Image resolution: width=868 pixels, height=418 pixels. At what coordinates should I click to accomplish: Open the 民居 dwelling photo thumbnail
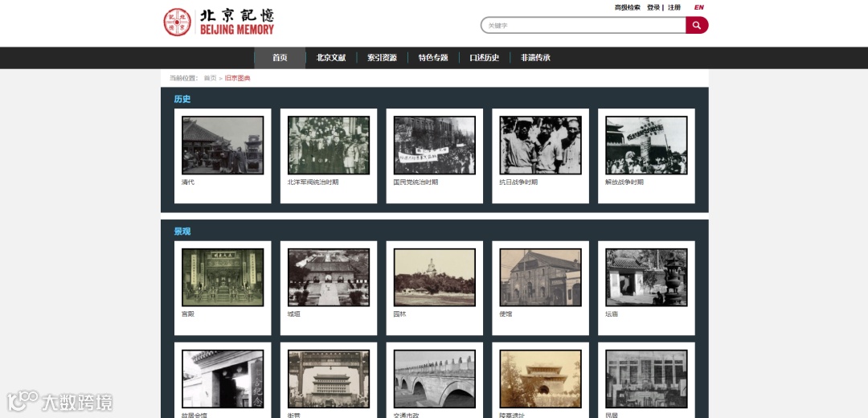pos(646,379)
